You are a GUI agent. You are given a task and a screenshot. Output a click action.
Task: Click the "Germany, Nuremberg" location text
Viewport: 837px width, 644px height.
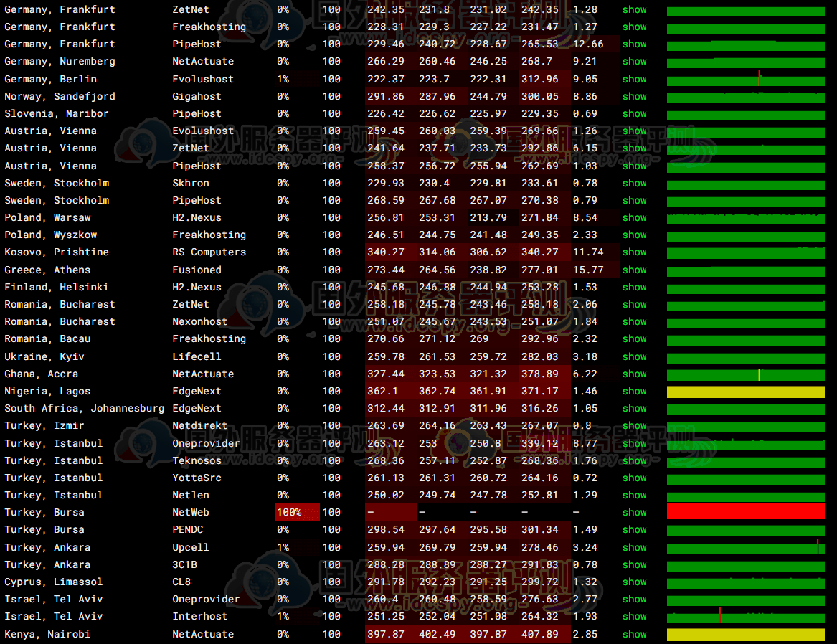[x=60, y=62]
